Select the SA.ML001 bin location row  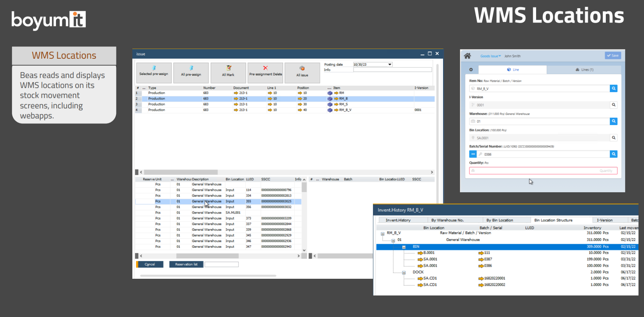tap(219, 213)
